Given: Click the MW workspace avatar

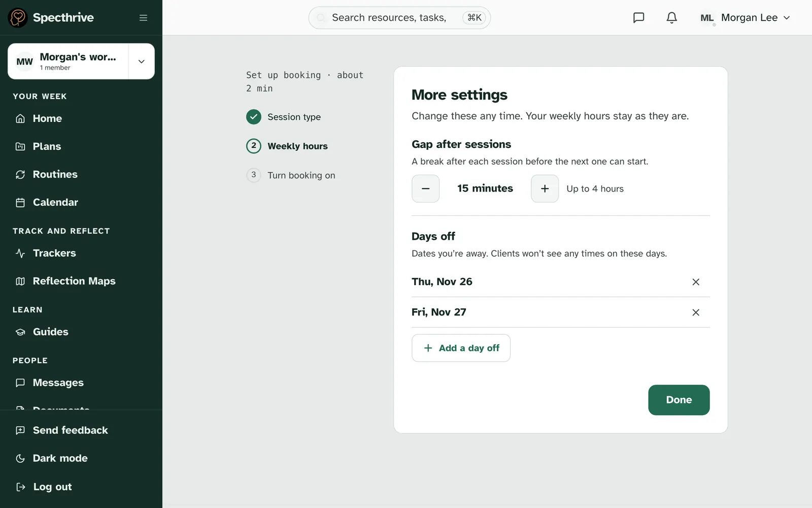Looking at the screenshot, I should [x=24, y=61].
